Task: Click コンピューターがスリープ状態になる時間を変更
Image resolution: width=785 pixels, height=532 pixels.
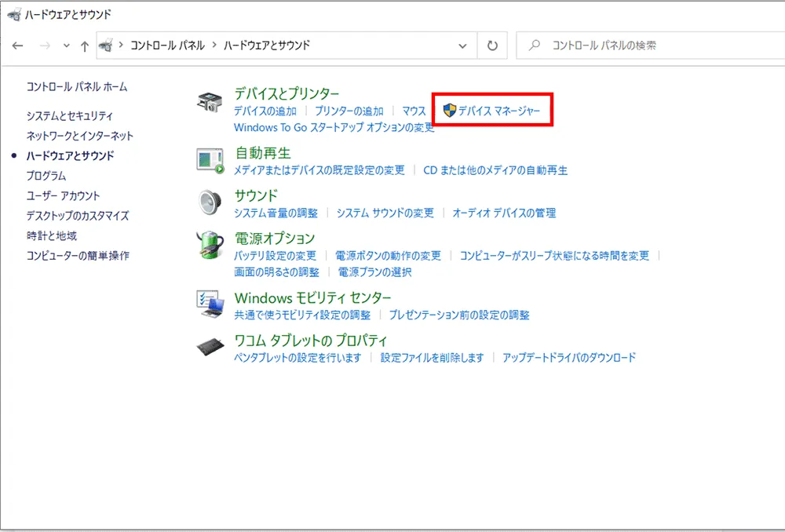Action: (554, 255)
